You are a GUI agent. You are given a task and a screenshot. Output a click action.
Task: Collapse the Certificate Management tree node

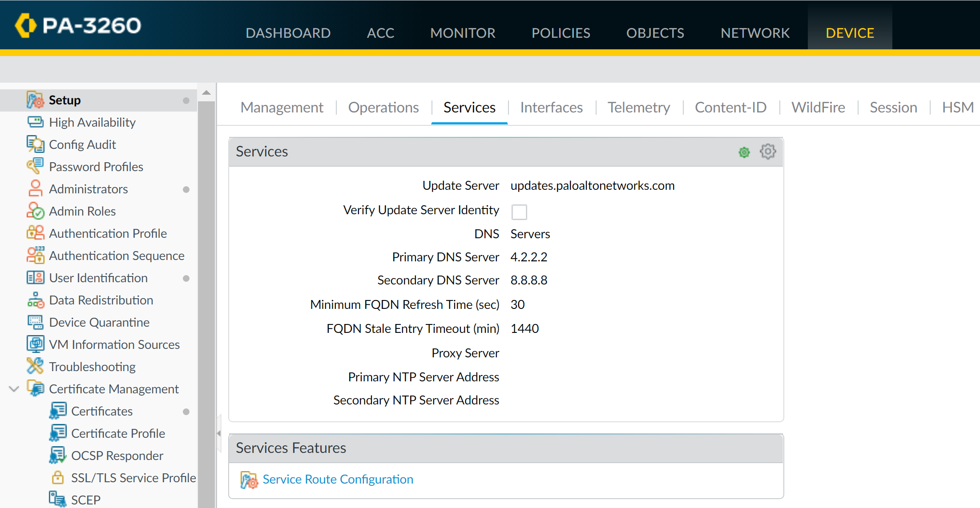pyautogui.click(x=14, y=389)
